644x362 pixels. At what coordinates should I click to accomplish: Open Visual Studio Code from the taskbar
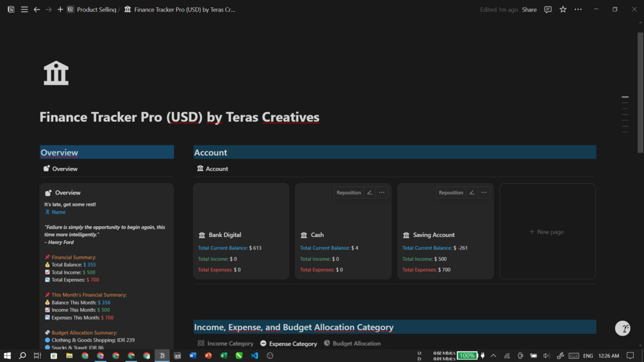[x=254, y=356]
